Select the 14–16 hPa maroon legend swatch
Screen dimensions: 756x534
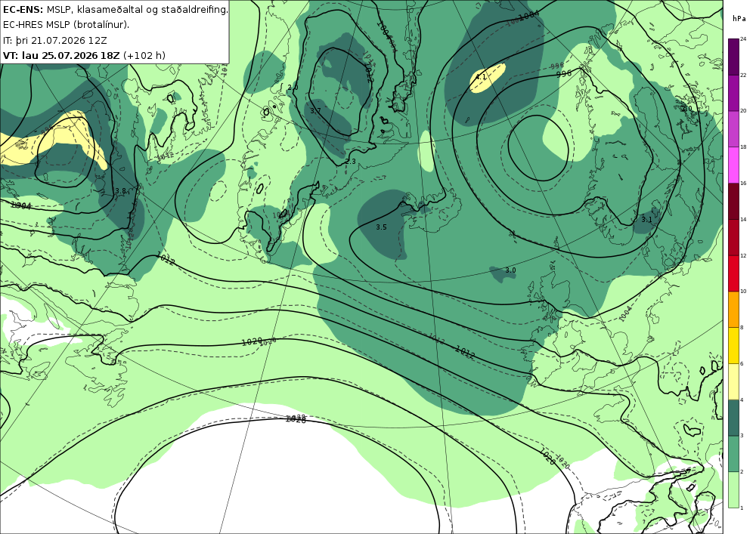[x=733, y=201]
